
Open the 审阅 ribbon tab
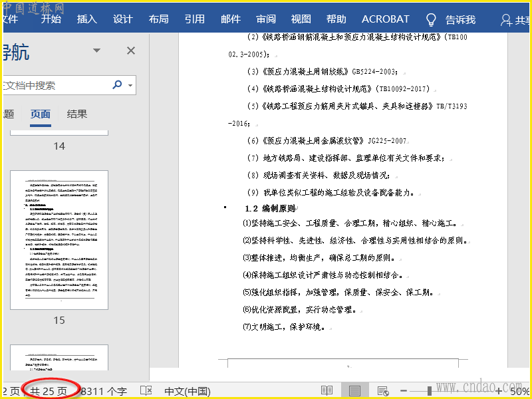coord(265,19)
